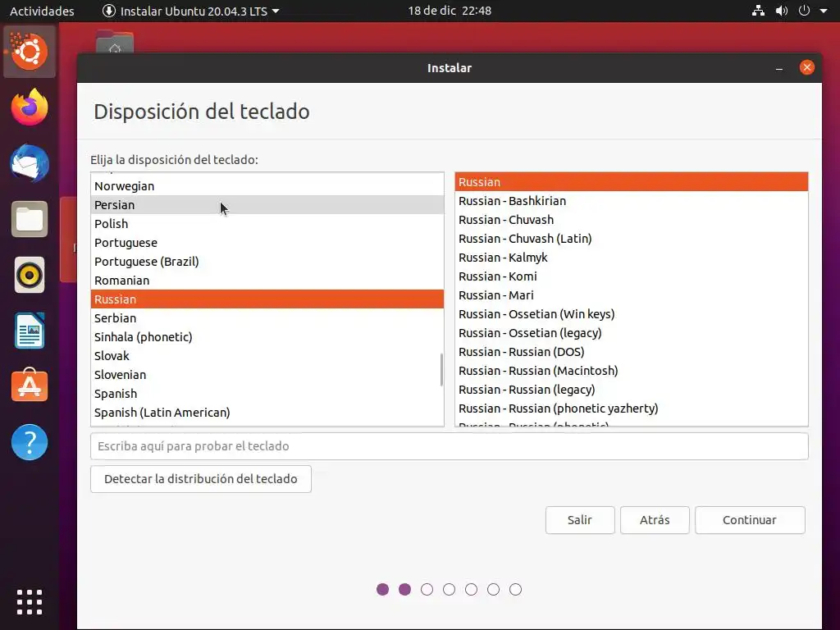Viewport: 840px width, 630px height.
Task: Select Persian in the layout list
Action: click(267, 204)
